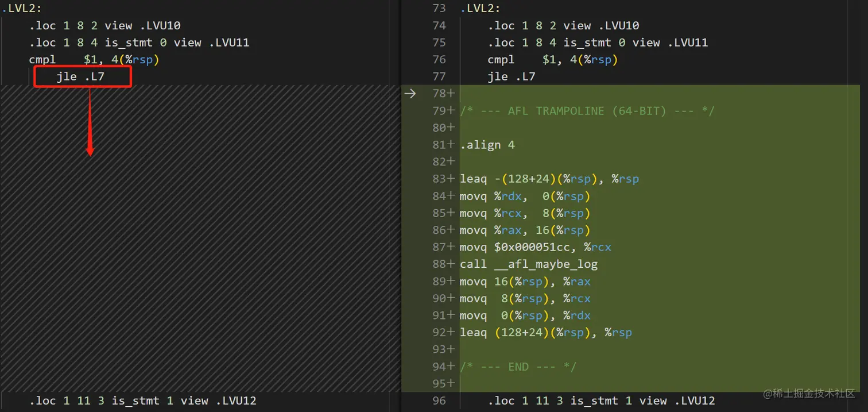The height and width of the screenshot is (412, 868).
Task: Click 'movq 8(%rsp), %rcx' on line 90
Action: [x=525, y=298]
